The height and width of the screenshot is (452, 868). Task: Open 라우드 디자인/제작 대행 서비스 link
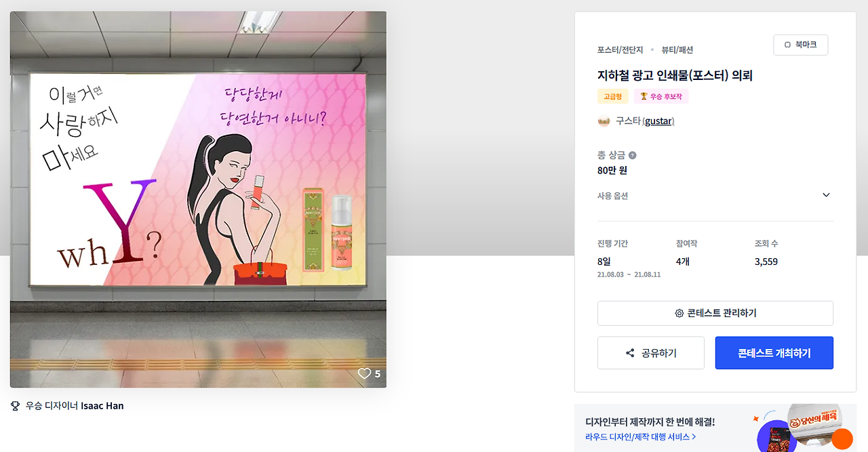(x=640, y=437)
